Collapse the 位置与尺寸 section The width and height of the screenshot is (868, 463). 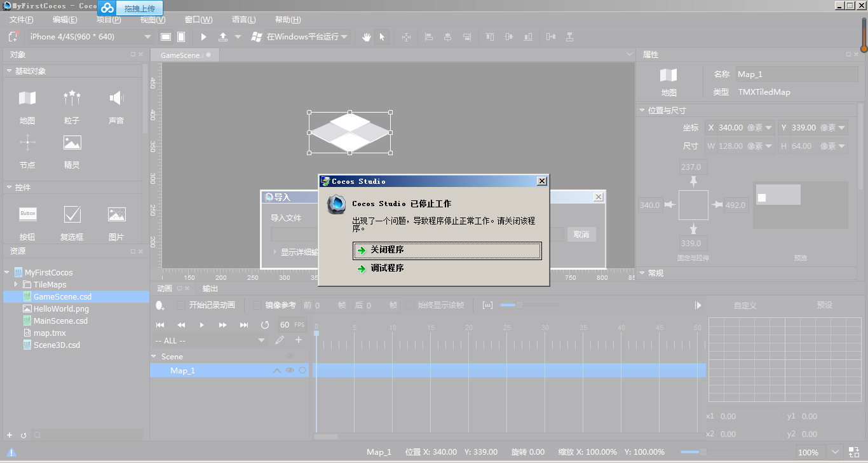click(x=642, y=111)
